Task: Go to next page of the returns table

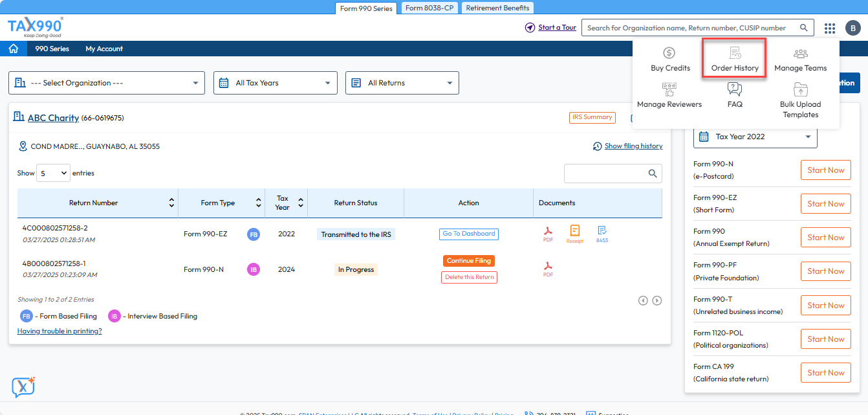Action: click(657, 300)
